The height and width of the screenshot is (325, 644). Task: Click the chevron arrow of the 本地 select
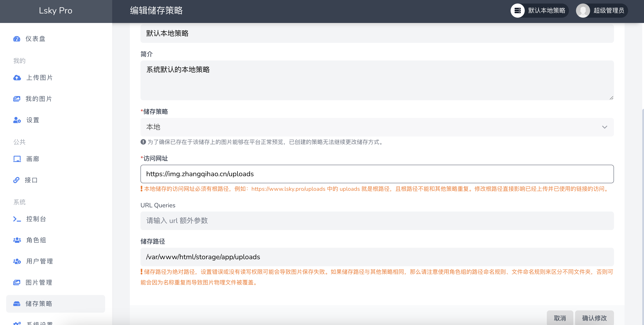point(604,127)
